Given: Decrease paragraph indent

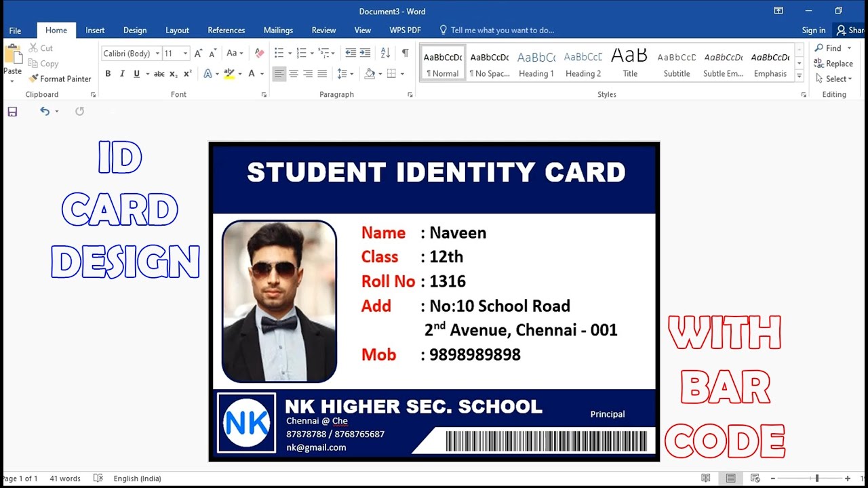Looking at the screenshot, I should [351, 53].
